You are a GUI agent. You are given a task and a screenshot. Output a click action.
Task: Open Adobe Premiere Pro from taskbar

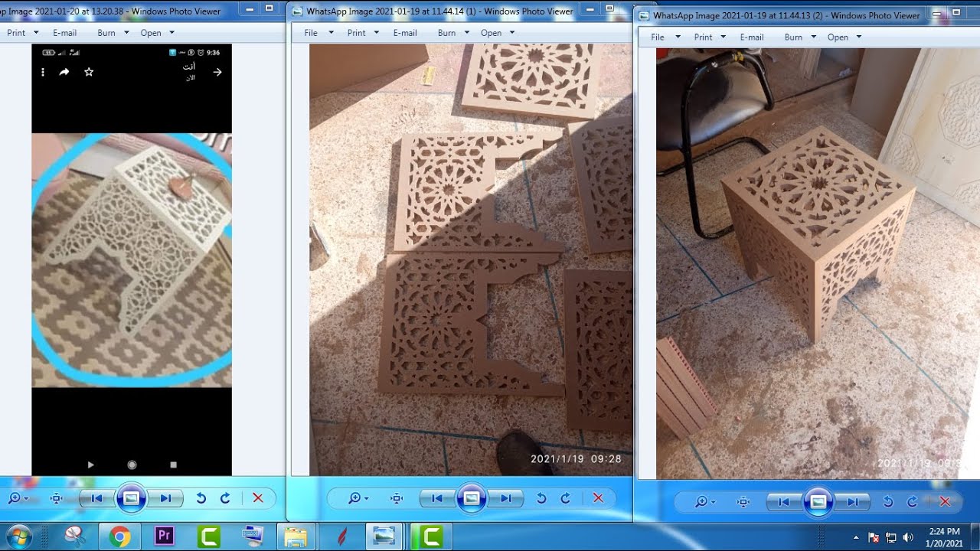coord(164,536)
